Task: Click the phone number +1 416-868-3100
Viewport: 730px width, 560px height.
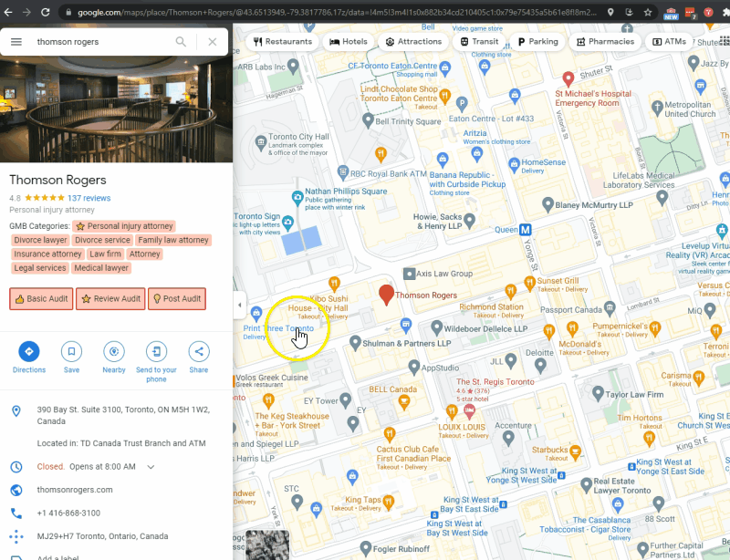Action: (x=69, y=513)
